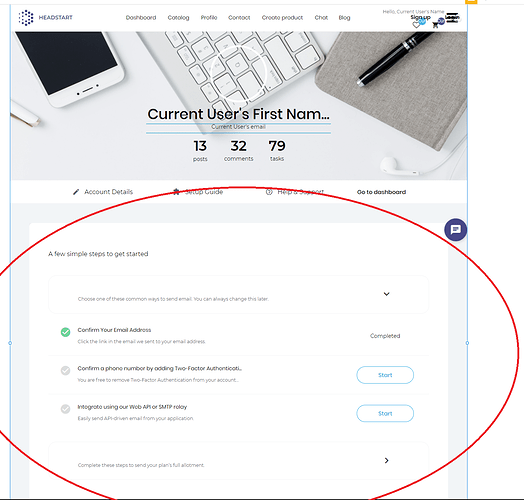Click the Headstart dotted logo
This screenshot has height=500, width=524.
26,18
